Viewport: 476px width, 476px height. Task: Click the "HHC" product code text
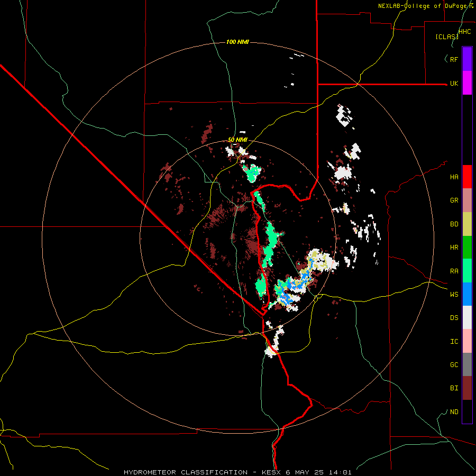click(x=464, y=32)
